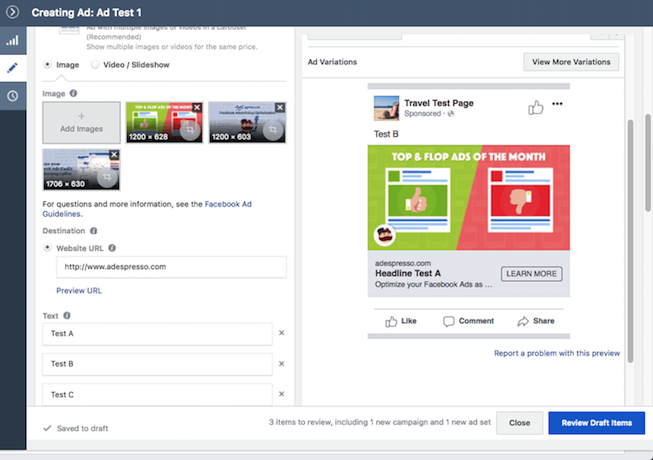Select the 1200 × 628 image thumbnail
The image size is (653, 460).
tap(164, 123)
